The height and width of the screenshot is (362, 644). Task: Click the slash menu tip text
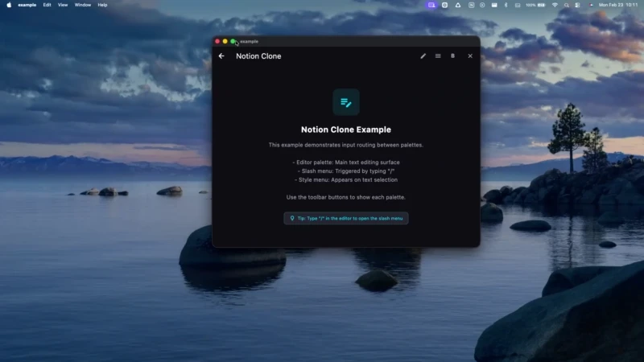(x=350, y=218)
